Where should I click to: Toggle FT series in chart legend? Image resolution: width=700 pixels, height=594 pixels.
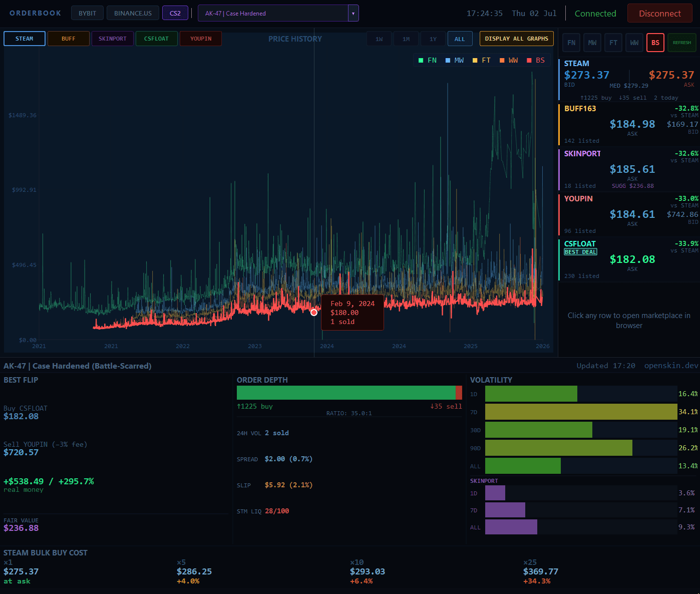click(482, 60)
